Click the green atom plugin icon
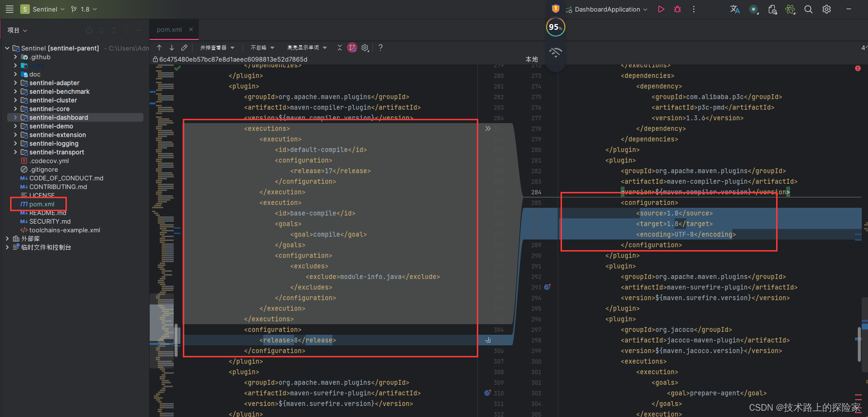 tap(790, 9)
